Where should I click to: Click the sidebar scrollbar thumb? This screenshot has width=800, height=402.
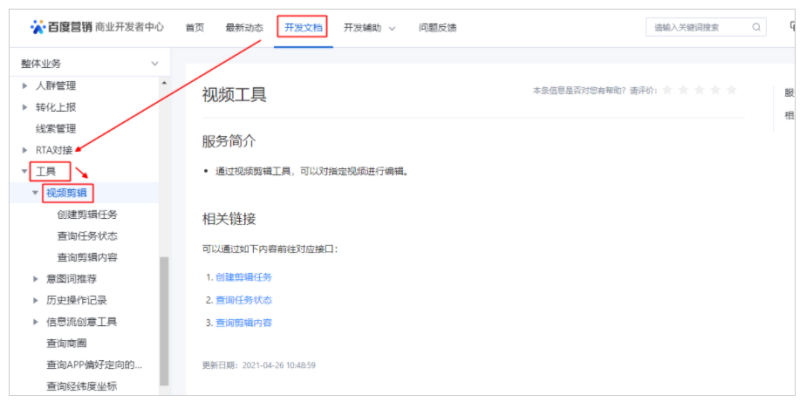pos(164,321)
